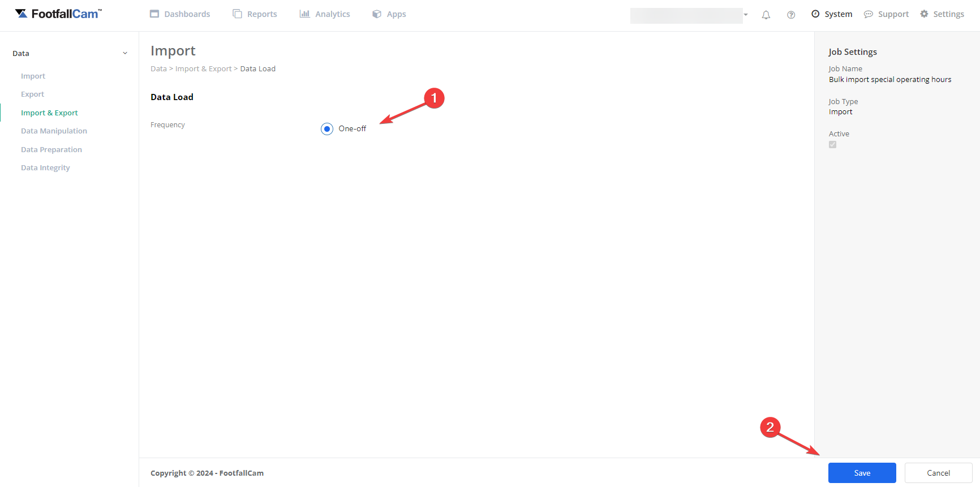
Task: Select the One-off frequency radio button
Action: pos(327,129)
